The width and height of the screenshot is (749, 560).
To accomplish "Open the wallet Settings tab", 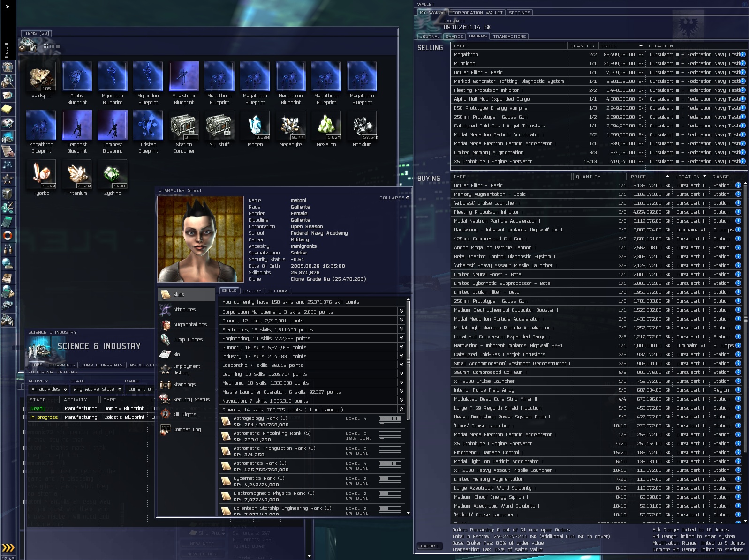I will [x=520, y=13].
